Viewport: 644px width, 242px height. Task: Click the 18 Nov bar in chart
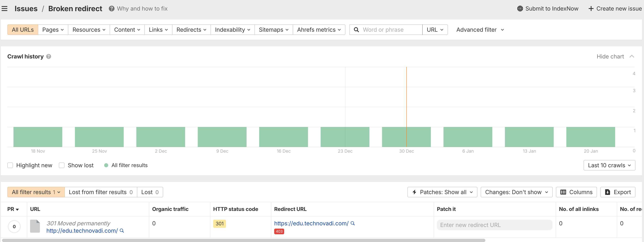pos(38,137)
